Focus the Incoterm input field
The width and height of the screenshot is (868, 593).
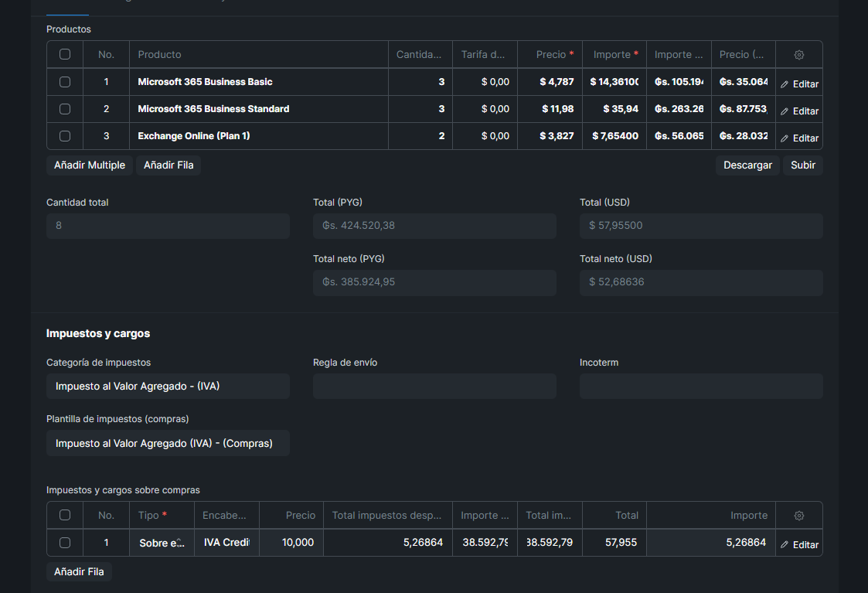click(x=701, y=387)
